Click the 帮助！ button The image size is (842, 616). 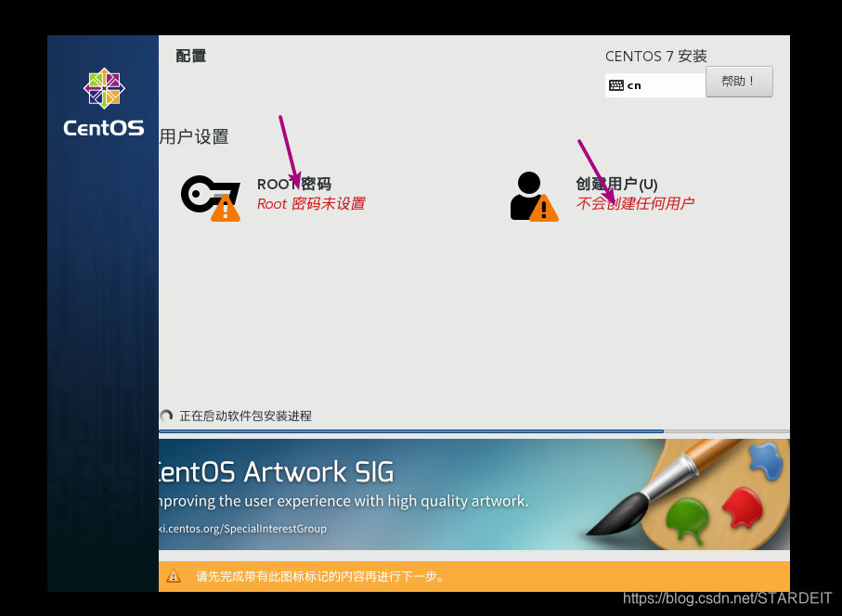pos(739,82)
